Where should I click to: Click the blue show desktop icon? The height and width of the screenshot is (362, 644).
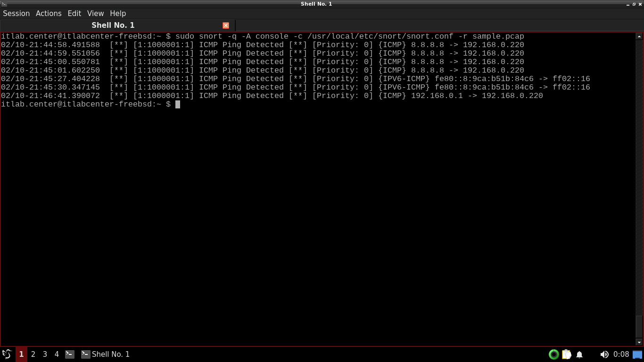click(637, 354)
